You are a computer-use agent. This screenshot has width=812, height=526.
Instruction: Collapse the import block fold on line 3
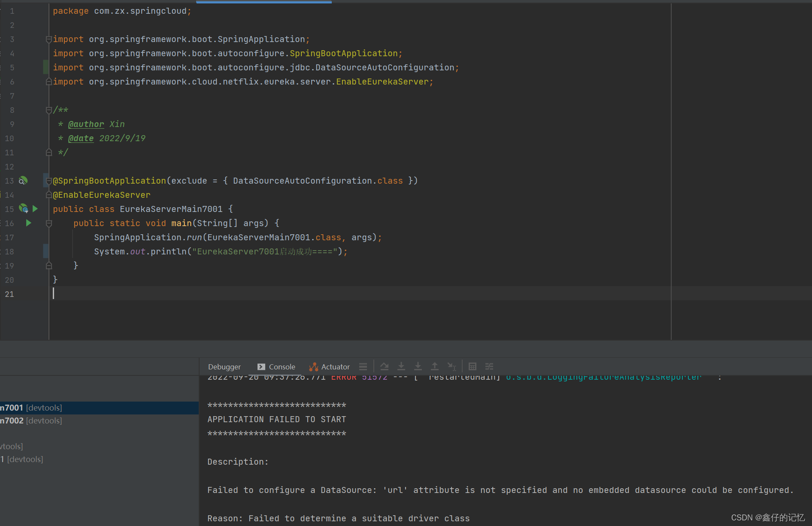(49, 39)
